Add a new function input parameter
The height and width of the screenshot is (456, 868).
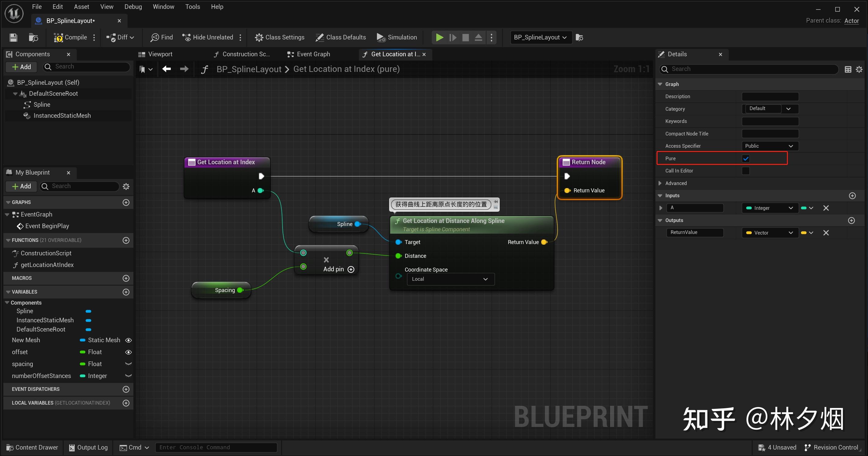pyautogui.click(x=852, y=196)
